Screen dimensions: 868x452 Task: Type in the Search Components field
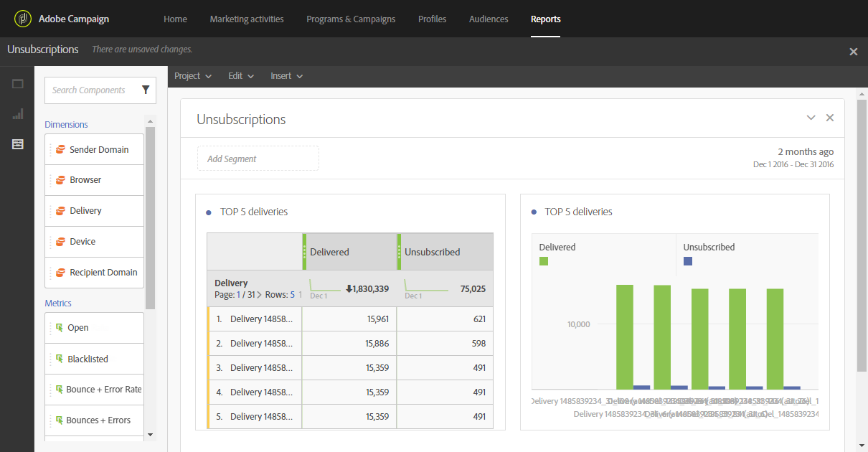click(x=90, y=90)
